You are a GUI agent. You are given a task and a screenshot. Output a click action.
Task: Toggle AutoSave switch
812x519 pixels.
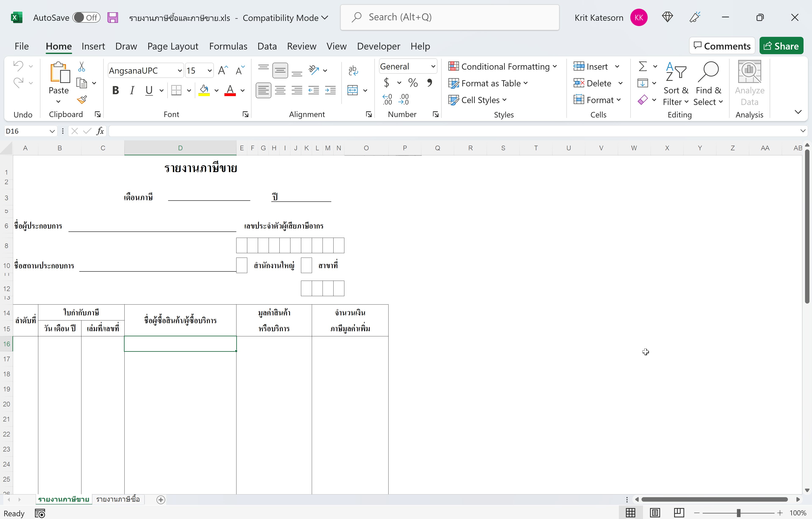(87, 18)
